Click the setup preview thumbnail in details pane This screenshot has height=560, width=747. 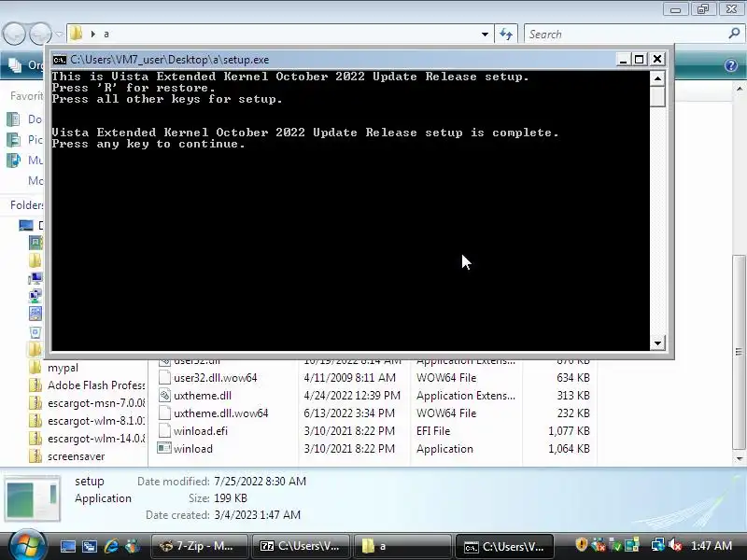33,498
